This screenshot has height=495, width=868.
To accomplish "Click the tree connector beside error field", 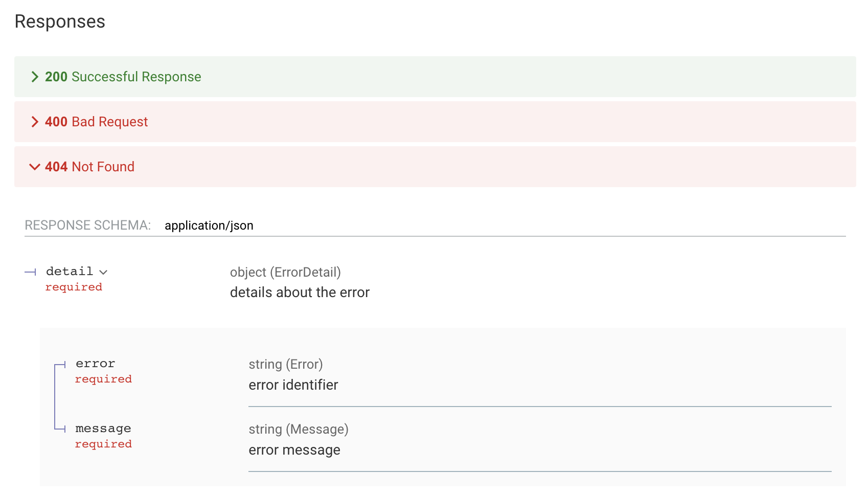I will coord(60,365).
